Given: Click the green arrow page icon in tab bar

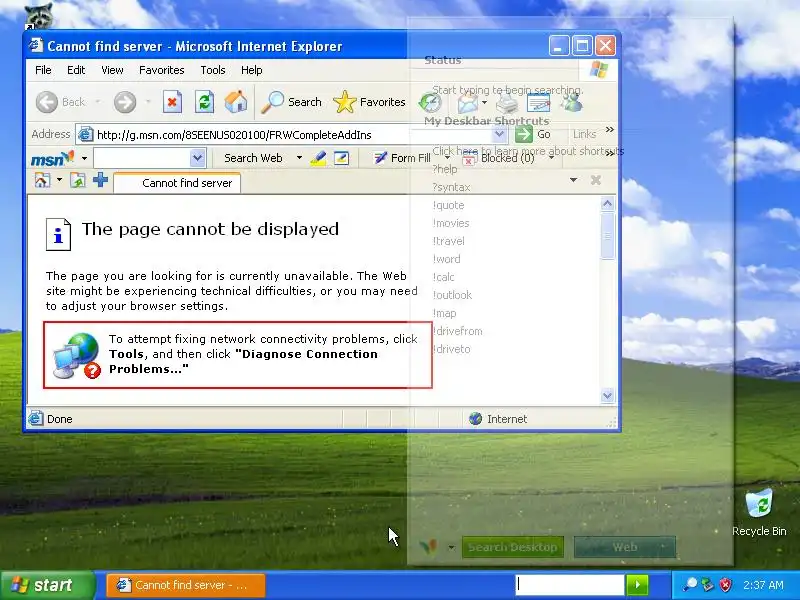Looking at the screenshot, I should 78,180.
